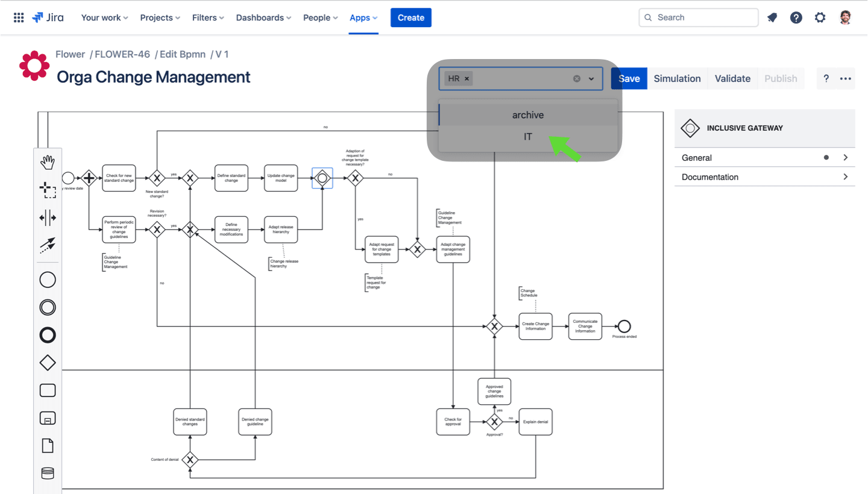868x494 pixels.
Task: Clear all selected labels in selector
Action: point(576,79)
